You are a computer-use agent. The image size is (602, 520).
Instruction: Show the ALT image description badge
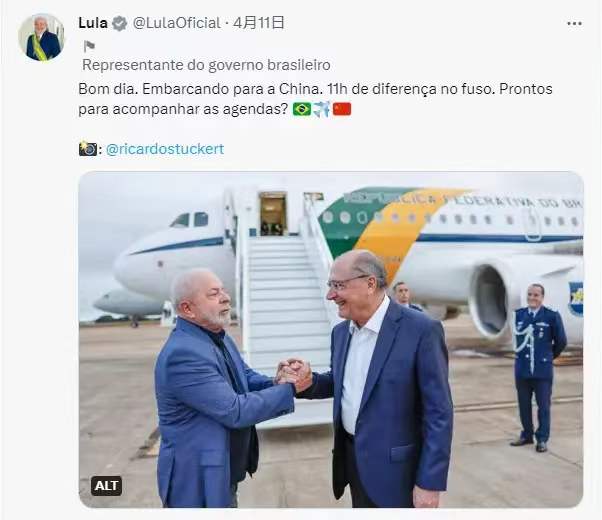(106, 486)
